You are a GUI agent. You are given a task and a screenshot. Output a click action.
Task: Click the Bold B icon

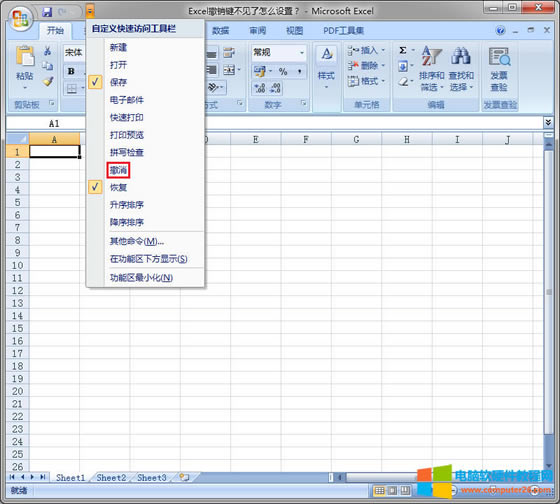(x=71, y=71)
